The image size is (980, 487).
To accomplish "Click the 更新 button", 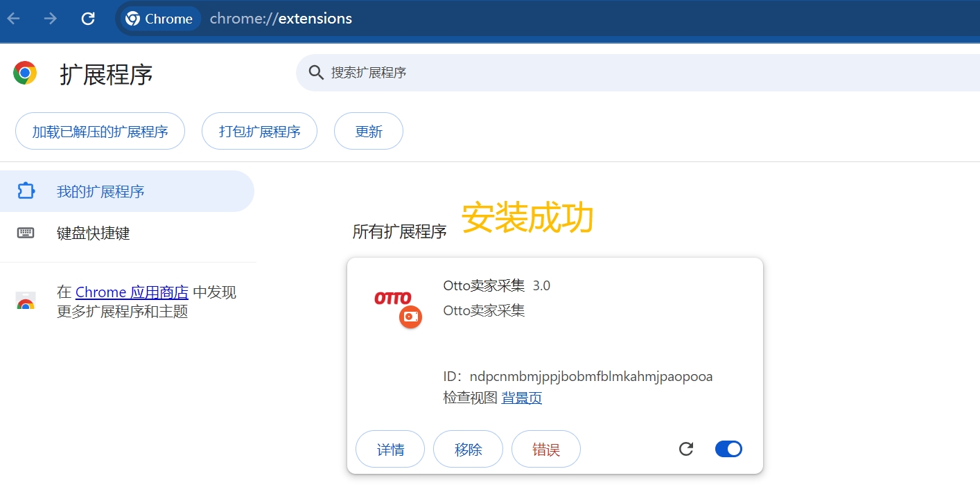I will [x=369, y=131].
